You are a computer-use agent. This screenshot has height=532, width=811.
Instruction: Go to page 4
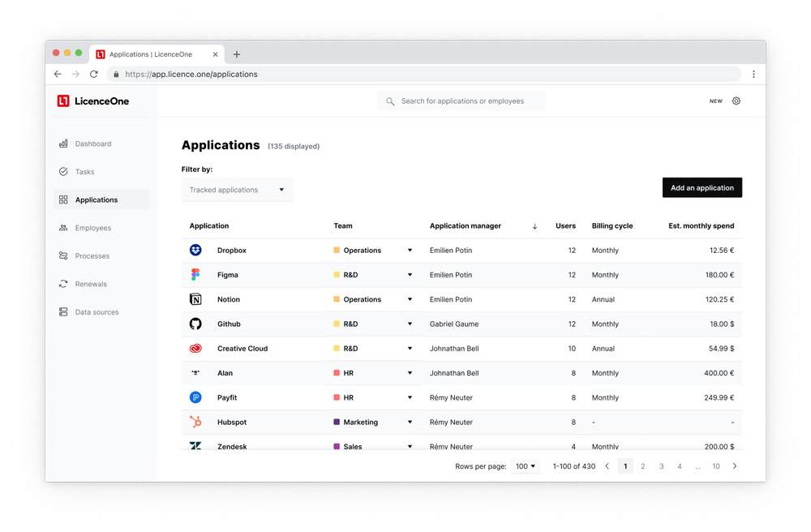point(679,466)
